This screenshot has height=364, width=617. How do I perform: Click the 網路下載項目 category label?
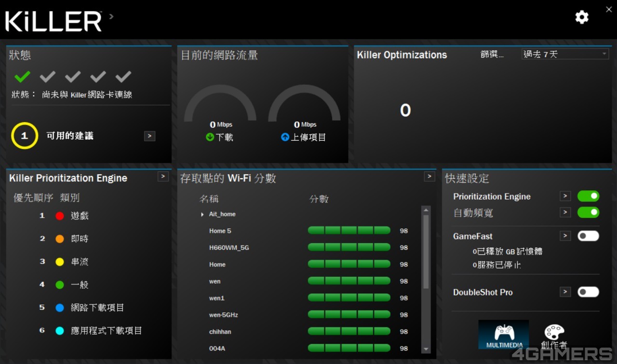(x=97, y=308)
